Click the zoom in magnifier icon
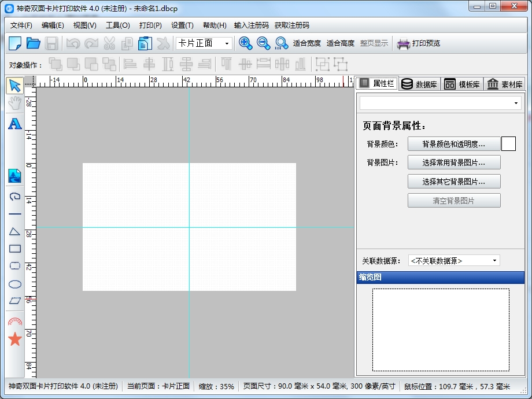This screenshot has width=532, height=399. point(246,43)
